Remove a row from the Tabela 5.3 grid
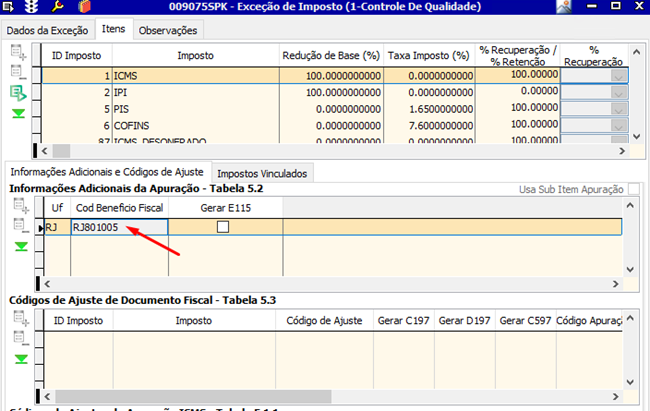This screenshot has height=411, width=650. [21, 338]
